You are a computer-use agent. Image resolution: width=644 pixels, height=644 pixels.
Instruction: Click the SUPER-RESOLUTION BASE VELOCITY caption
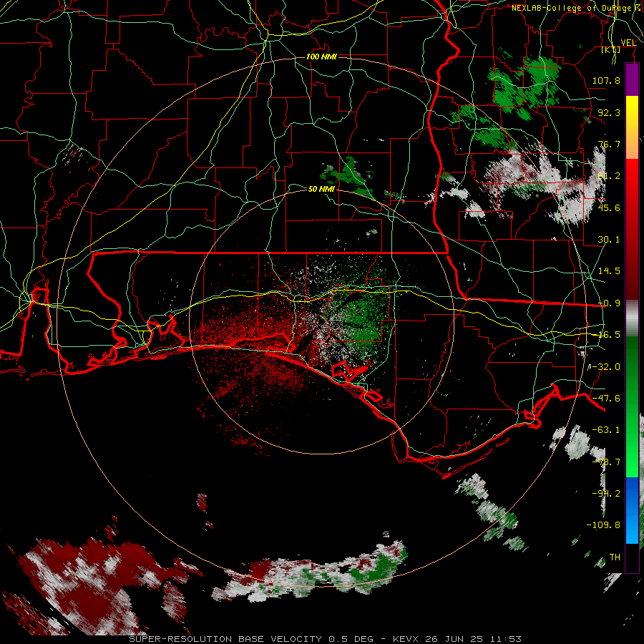pos(326,639)
